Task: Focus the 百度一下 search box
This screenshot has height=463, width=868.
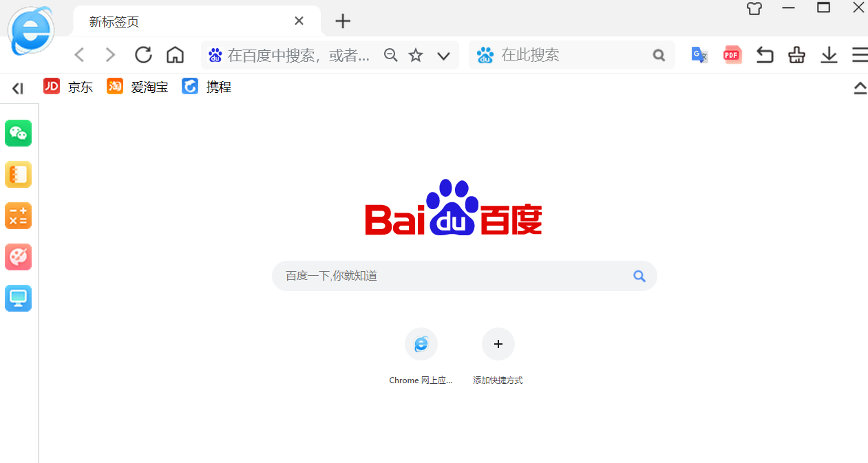Action: pyautogui.click(x=465, y=276)
